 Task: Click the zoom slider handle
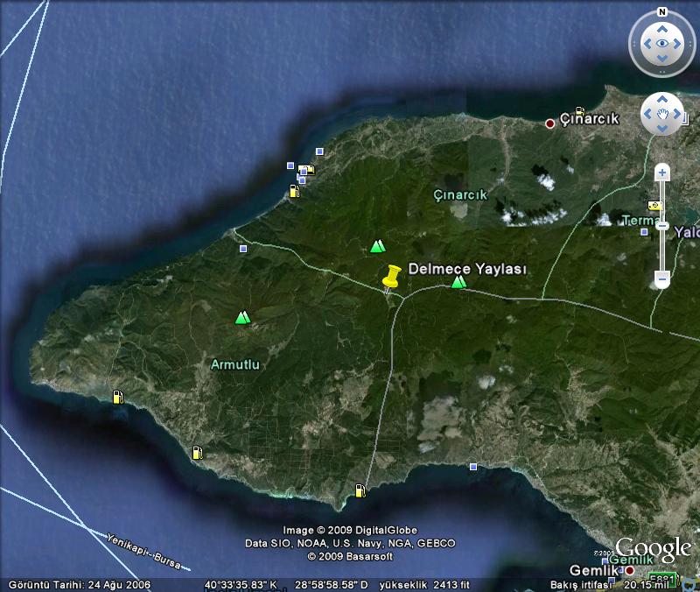point(662,226)
